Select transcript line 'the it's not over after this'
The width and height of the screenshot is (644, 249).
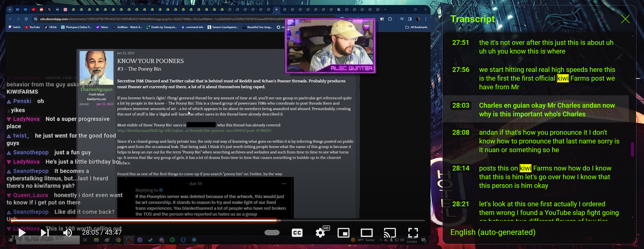tap(546, 47)
